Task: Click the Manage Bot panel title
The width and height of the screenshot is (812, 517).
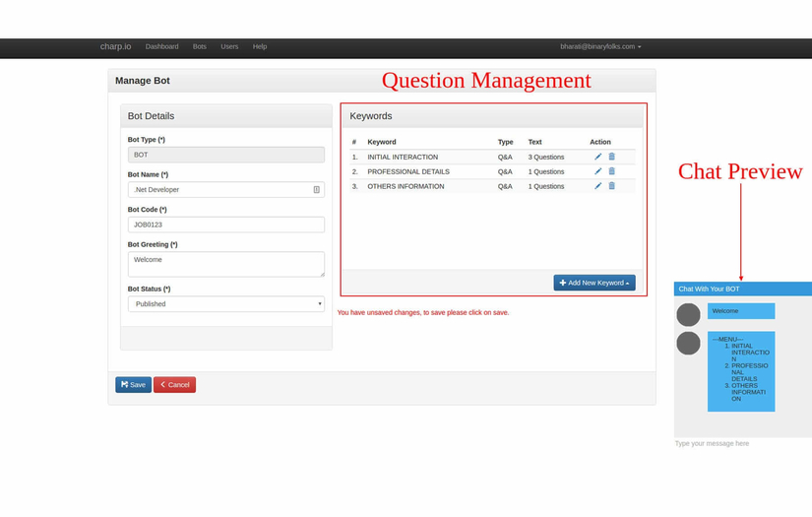Action: tap(143, 81)
